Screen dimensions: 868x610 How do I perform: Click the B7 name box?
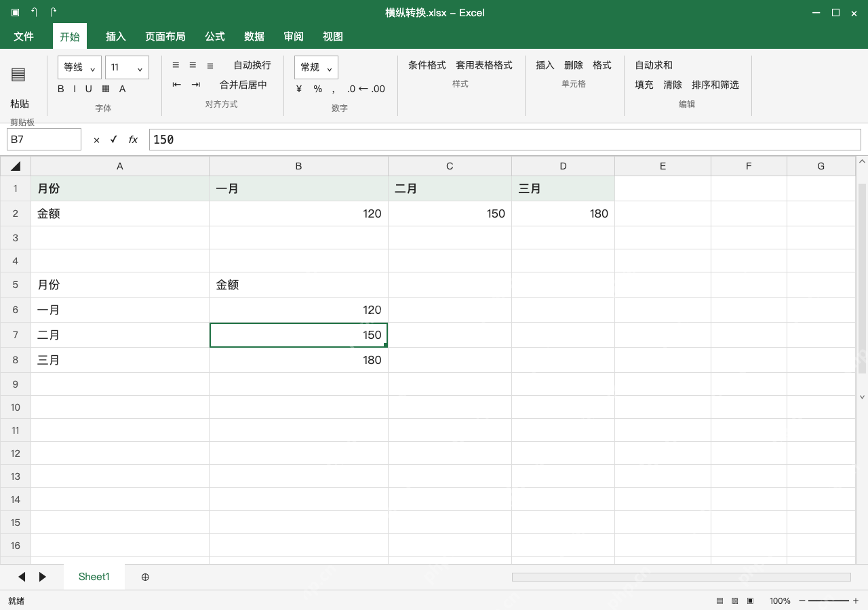44,139
